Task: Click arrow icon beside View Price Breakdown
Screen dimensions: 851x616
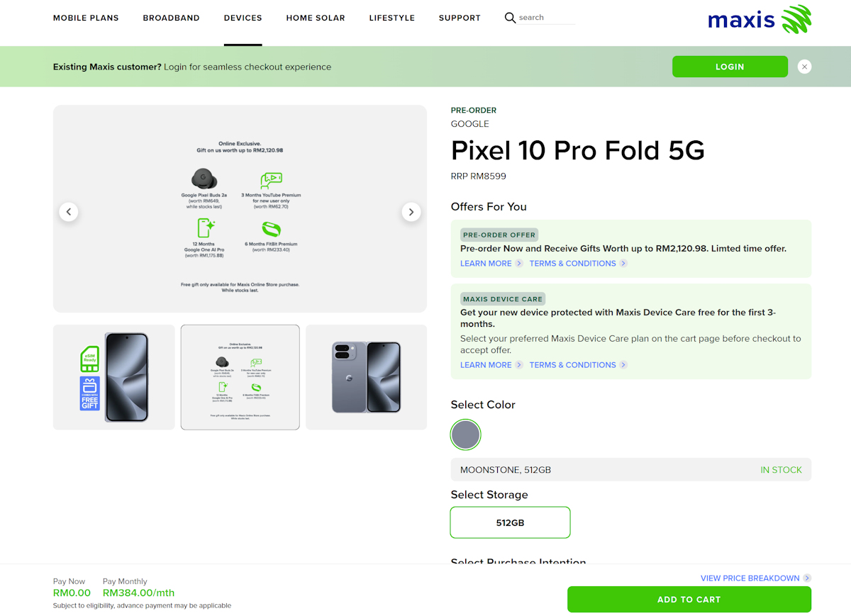Action: (807, 578)
